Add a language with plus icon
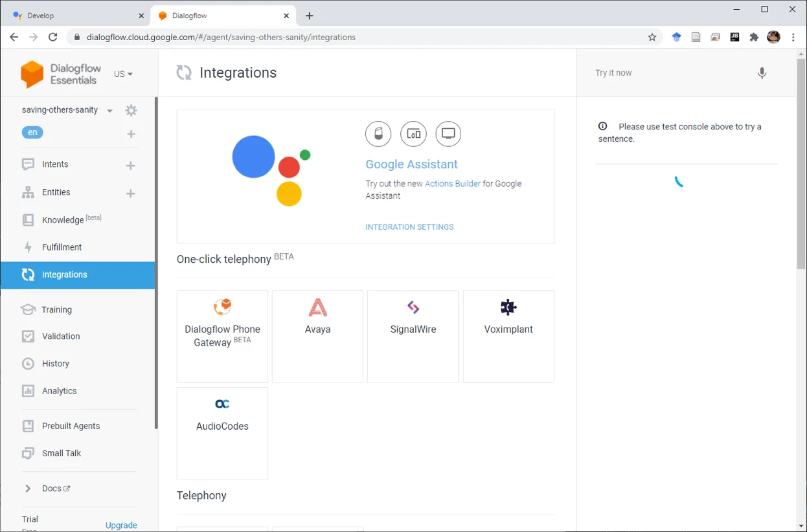This screenshot has width=807, height=532. point(131,134)
